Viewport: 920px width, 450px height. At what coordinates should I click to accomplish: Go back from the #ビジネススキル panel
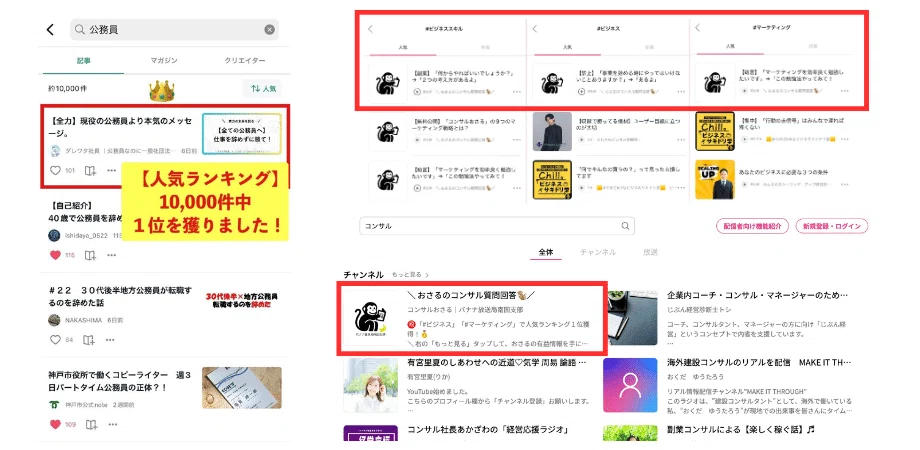click(x=370, y=29)
